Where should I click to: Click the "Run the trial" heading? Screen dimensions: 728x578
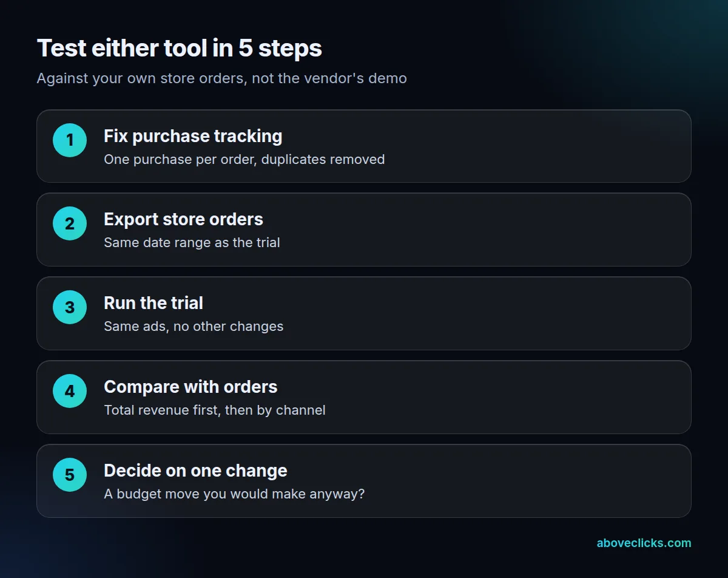pos(153,303)
